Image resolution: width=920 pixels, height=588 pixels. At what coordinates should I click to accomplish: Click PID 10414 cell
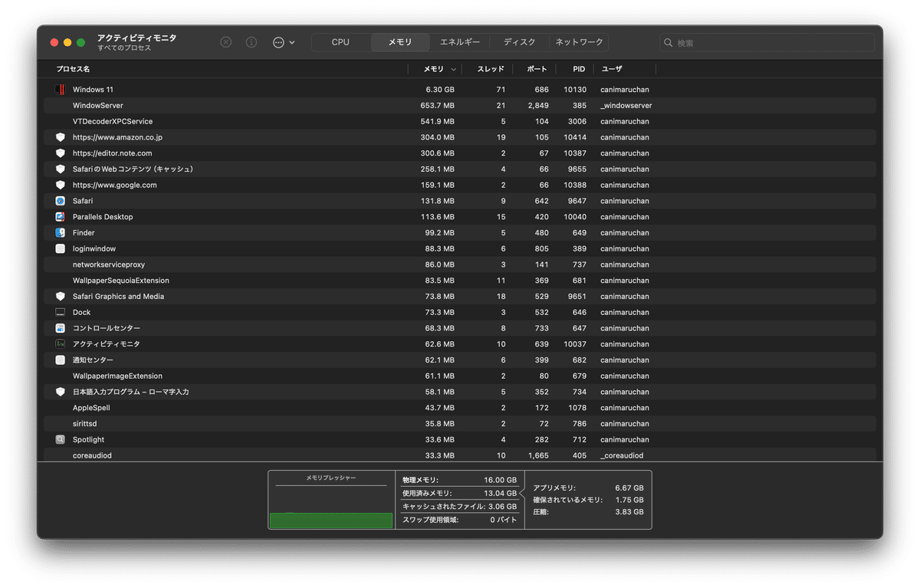(x=575, y=137)
